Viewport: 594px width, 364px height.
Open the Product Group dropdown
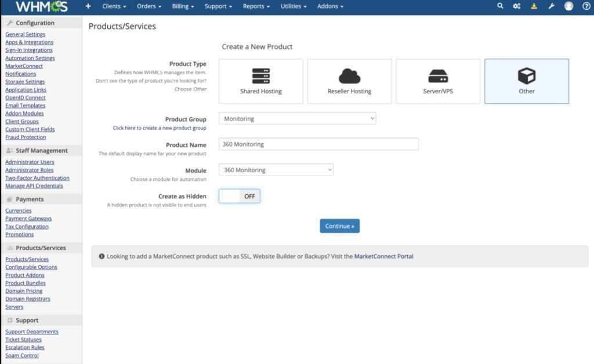click(298, 118)
